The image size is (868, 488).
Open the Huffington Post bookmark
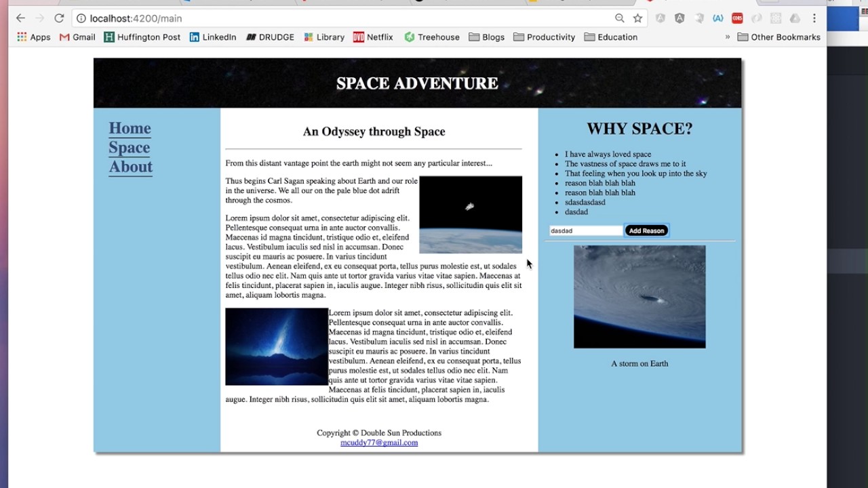tap(142, 37)
